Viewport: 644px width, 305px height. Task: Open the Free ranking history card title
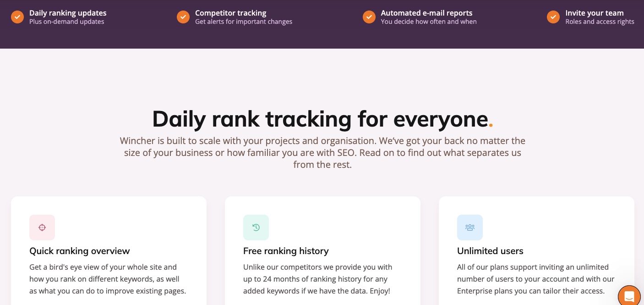coord(286,251)
